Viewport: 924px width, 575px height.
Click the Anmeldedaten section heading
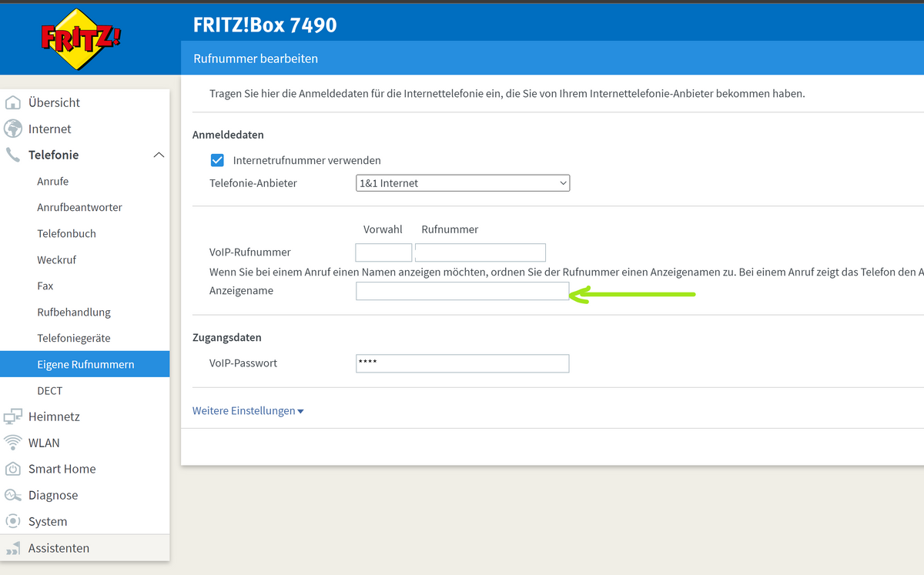point(228,135)
